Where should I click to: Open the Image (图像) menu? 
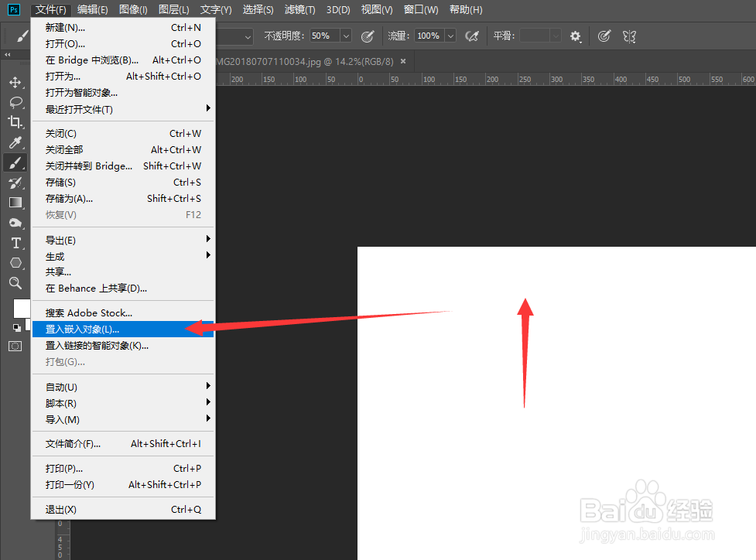point(133,9)
